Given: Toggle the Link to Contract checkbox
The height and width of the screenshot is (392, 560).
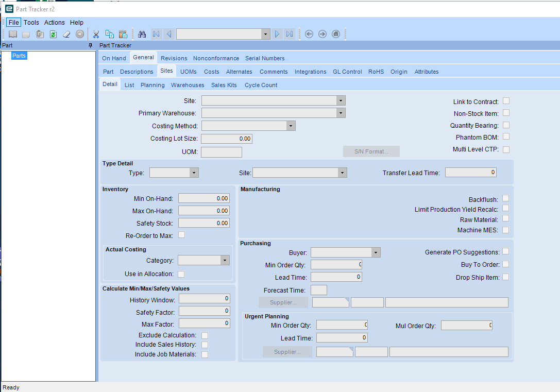Looking at the screenshot, I should [x=506, y=101].
